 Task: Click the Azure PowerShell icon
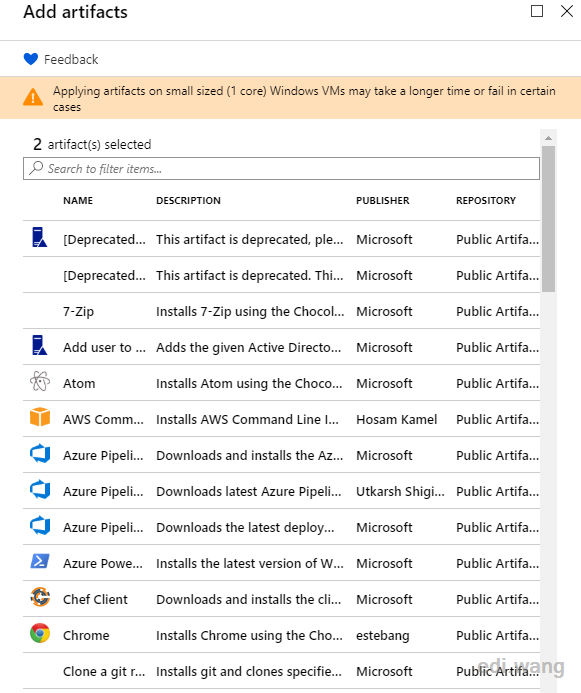click(x=40, y=562)
